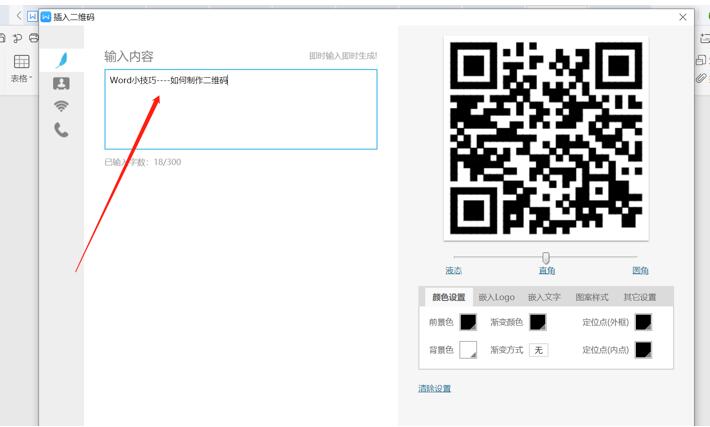Open the contact card QR type icon
The height and width of the screenshot is (427, 710).
pos(61,83)
